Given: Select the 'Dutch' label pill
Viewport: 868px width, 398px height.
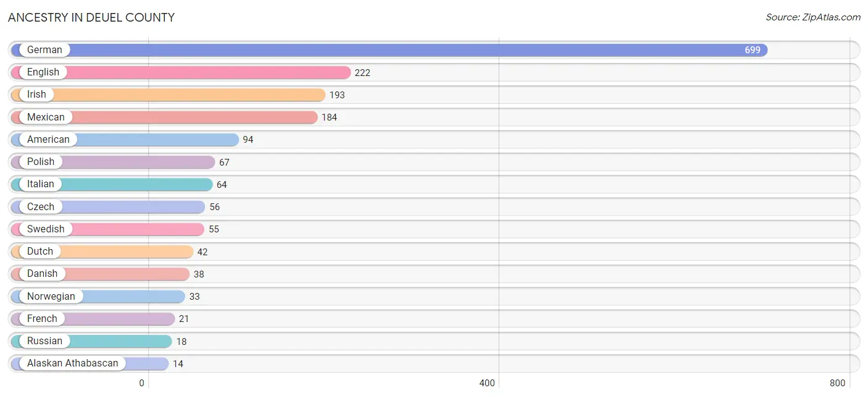Looking at the screenshot, I should (40, 252).
